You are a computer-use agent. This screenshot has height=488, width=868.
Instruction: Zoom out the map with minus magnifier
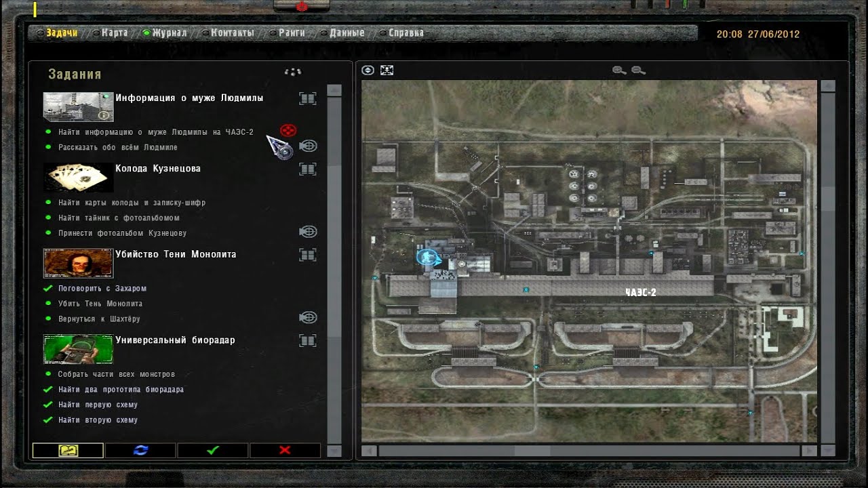click(638, 70)
